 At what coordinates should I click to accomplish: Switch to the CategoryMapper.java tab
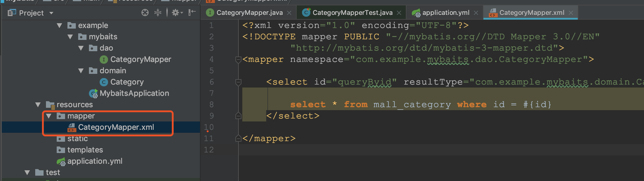[x=249, y=13]
